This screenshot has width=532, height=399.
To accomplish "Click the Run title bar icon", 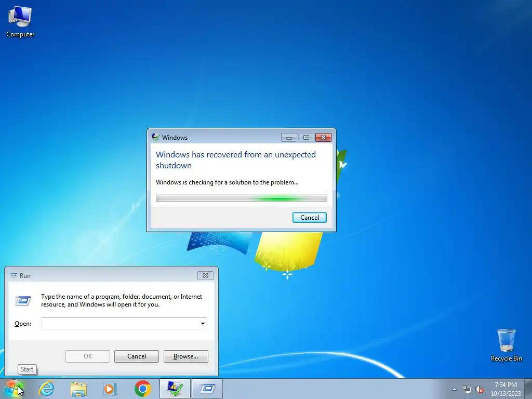I will 14,275.
